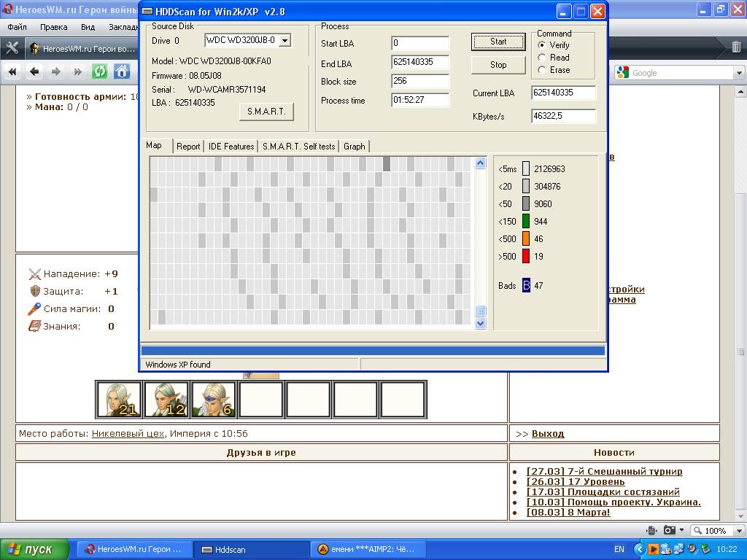The height and width of the screenshot is (560, 747).
Task: Click the End LBA input field
Action: point(420,63)
